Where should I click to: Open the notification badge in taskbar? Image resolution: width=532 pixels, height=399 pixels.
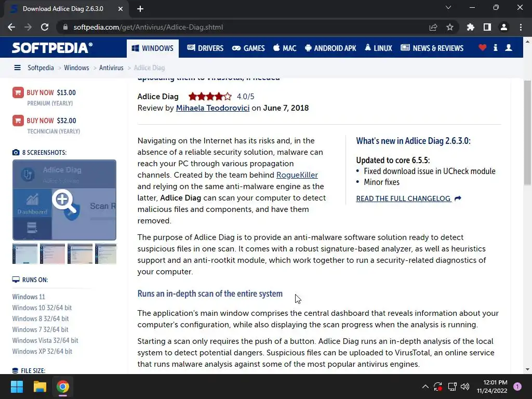click(517, 387)
